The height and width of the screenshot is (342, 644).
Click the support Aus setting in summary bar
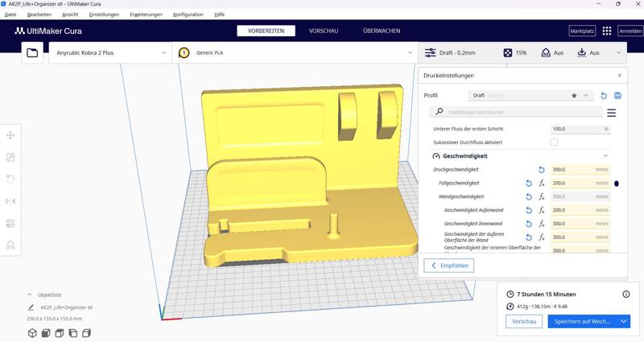tap(552, 53)
